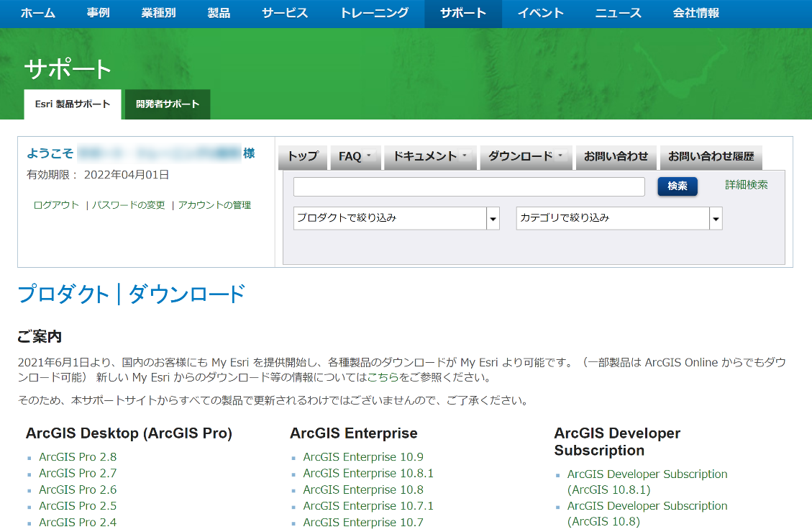Viewport: 812px width, 532px height.
Task: Open ArcGIS Developer Subscription (ArcGIS 10.8.1) link
Action: point(647,482)
